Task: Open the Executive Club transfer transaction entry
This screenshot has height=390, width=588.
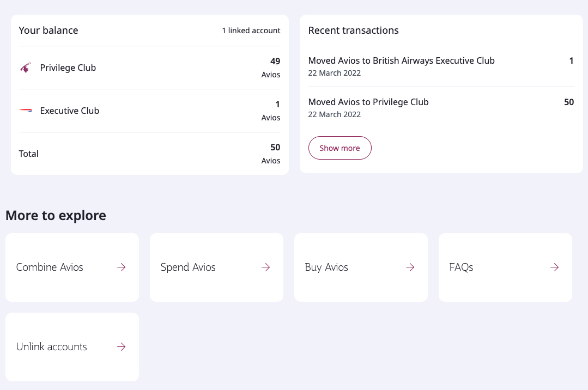Action: coord(441,66)
